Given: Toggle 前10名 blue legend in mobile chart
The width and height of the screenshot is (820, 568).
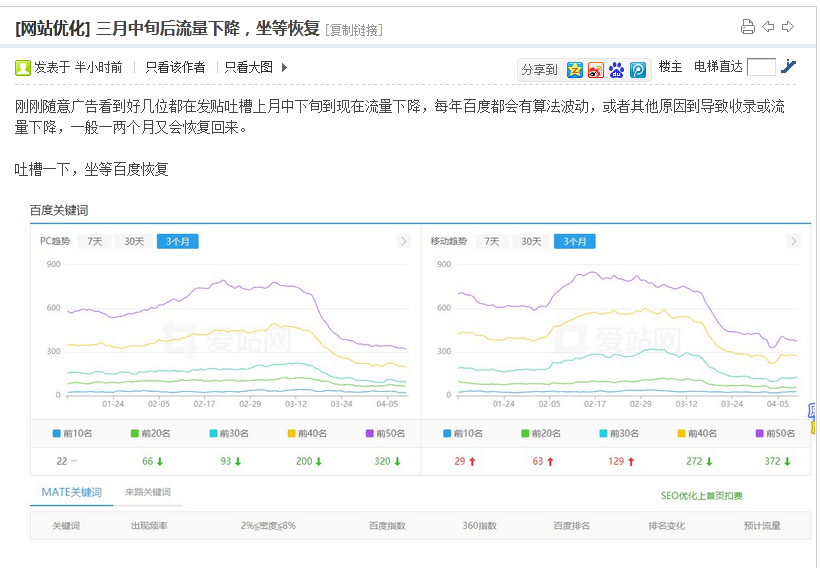Looking at the screenshot, I should [x=463, y=433].
